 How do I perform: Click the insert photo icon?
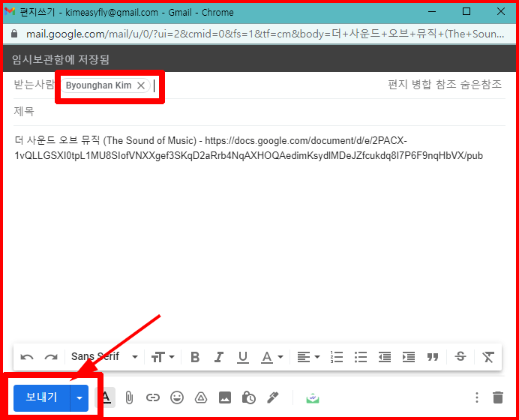[225, 397]
